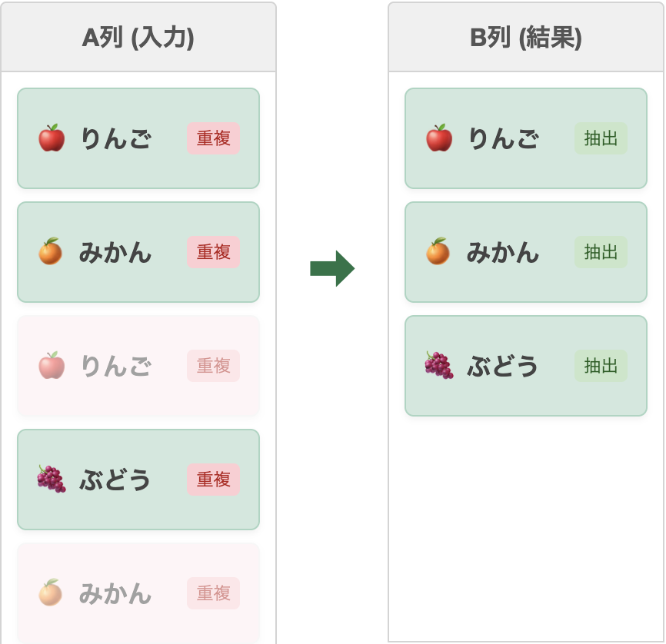Click the apple icon in first A列 row

click(x=52, y=138)
